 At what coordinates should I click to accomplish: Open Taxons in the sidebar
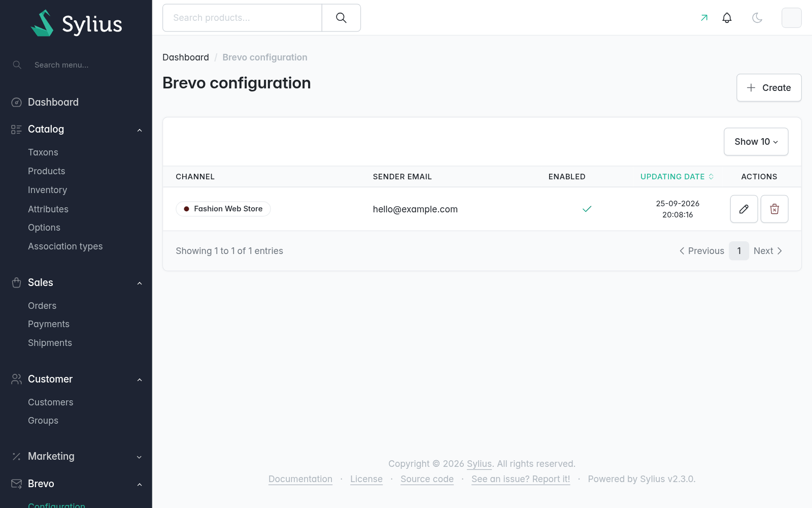(43, 152)
